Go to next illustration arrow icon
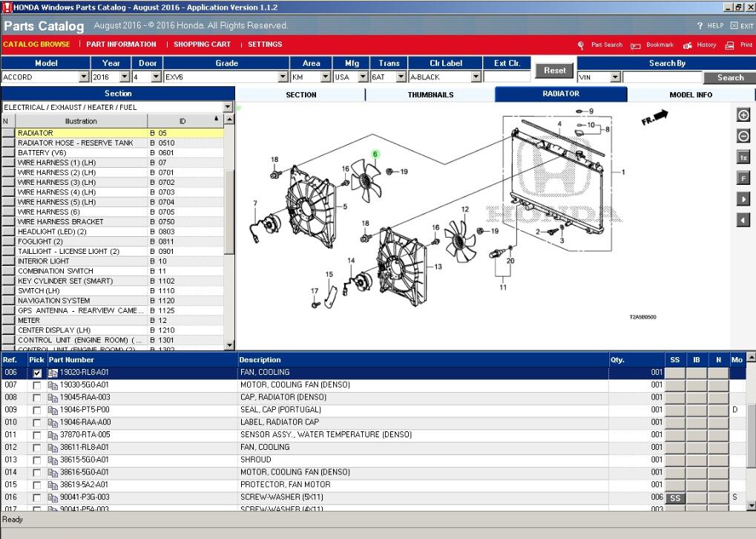Image resolution: width=756 pixels, height=539 pixels. point(743,199)
